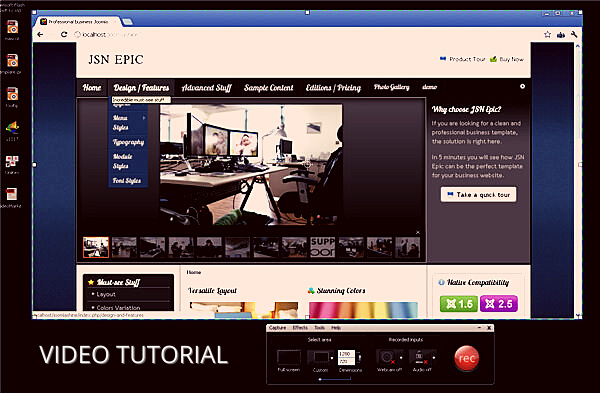Open the browser wrench settings icon
Screen dimensions: 600x393
click(x=574, y=34)
